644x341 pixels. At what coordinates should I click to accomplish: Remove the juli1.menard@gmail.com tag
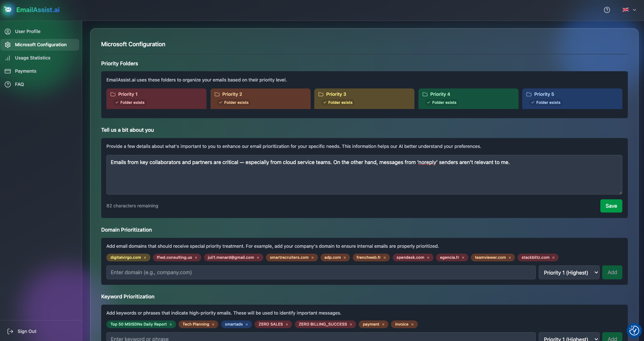tap(258, 258)
